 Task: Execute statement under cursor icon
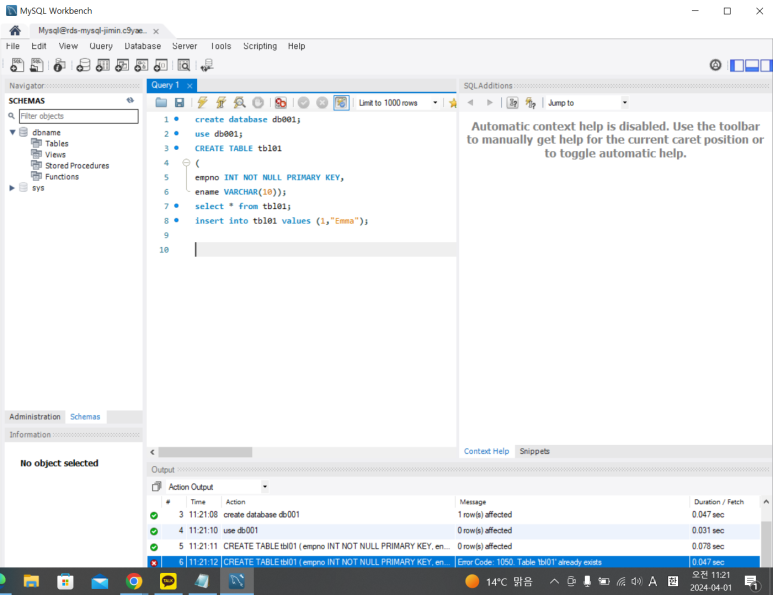click(221, 103)
